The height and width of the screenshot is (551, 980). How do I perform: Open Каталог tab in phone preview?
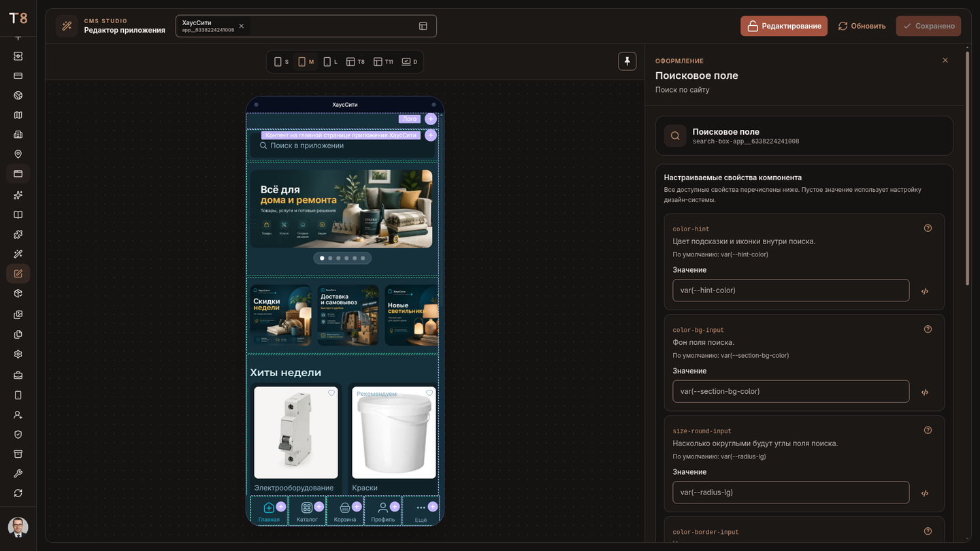click(307, 511)
